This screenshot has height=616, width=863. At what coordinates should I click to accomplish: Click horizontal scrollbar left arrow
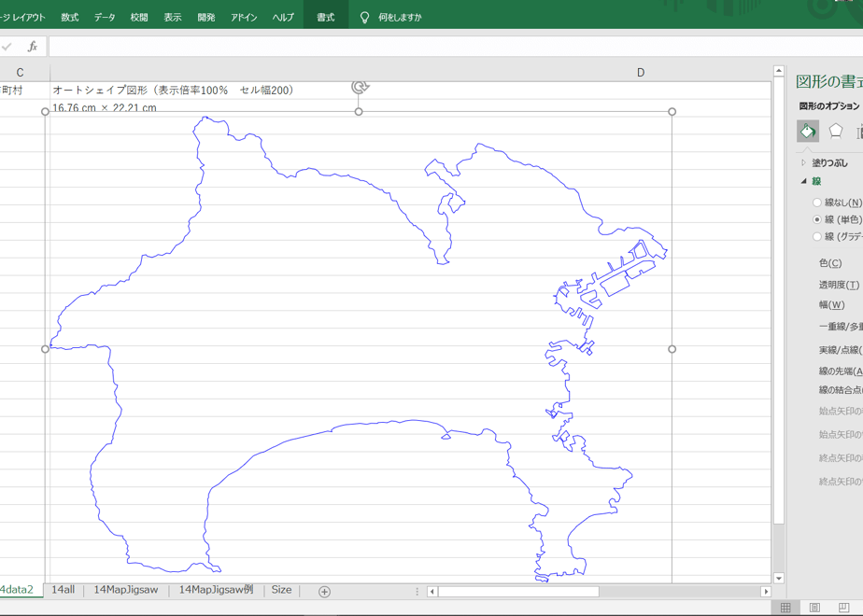point(432,592)
